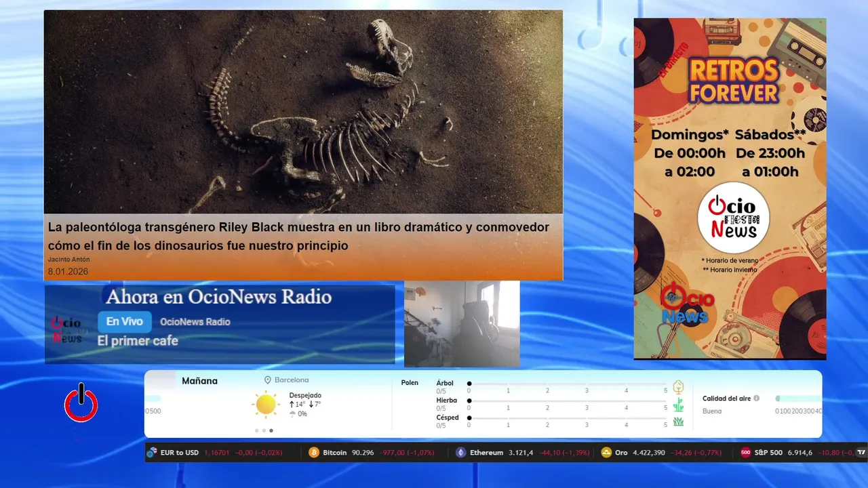Click the EUR to USD flag icon
Image resolution: width=868 pixels, height=488 pixels.
click(152, 453)
